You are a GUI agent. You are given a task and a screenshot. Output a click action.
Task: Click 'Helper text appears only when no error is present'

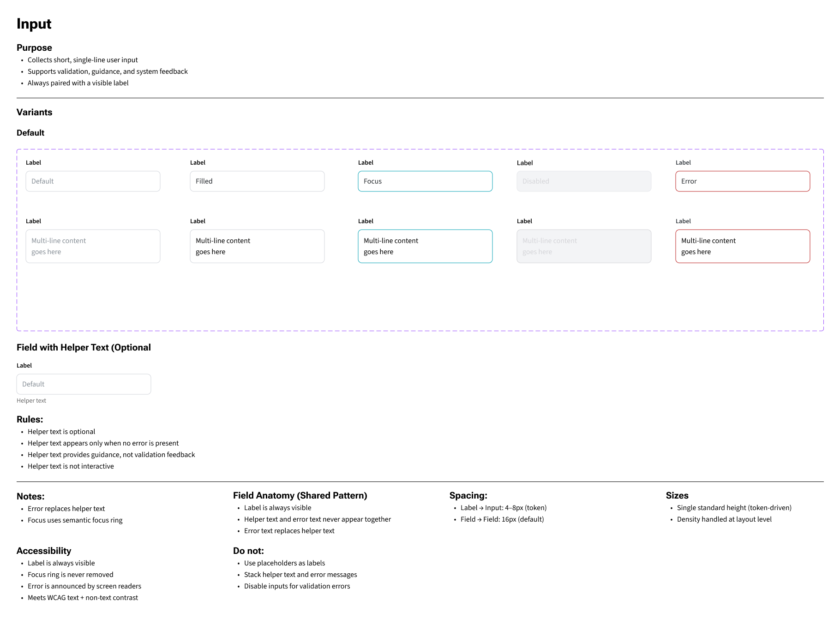click(103, 443)
